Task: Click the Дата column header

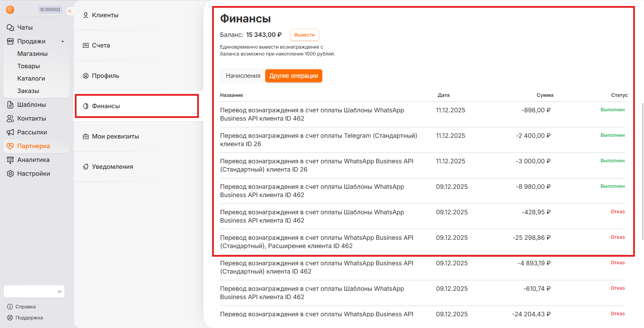Action: [x=444, y=95]
